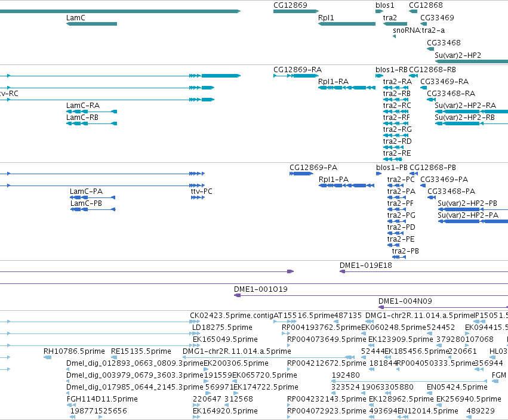Select the Su(var)2-HP2-PB protein label
This screenshot has height=420, width=508.
click(467, 203)
